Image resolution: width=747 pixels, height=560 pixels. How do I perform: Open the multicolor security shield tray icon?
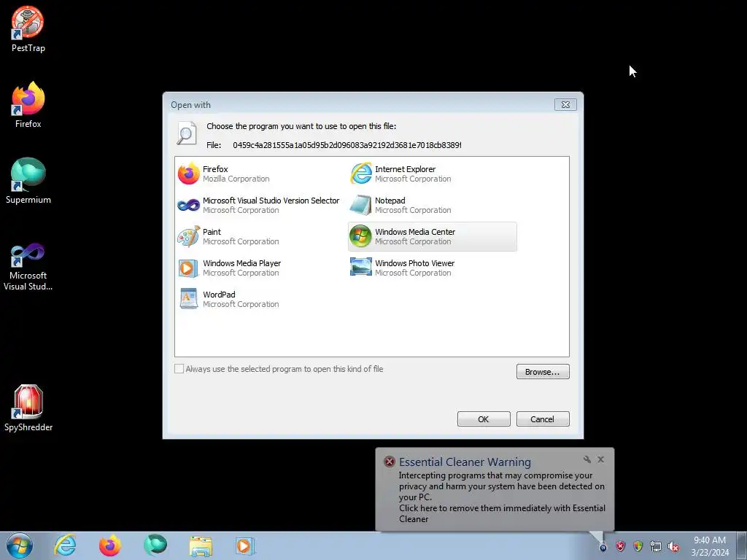point(638,547)
